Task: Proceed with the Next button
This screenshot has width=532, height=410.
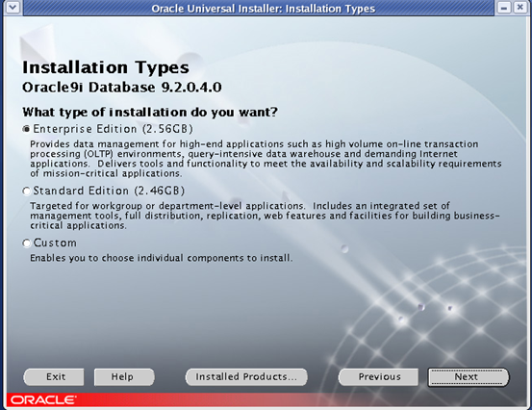Action: [468, 377]
